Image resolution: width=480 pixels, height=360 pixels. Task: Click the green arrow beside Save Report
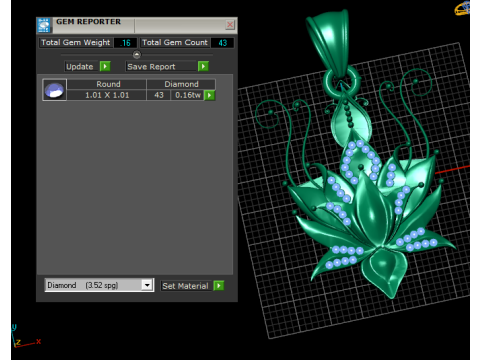pos(203,66)
